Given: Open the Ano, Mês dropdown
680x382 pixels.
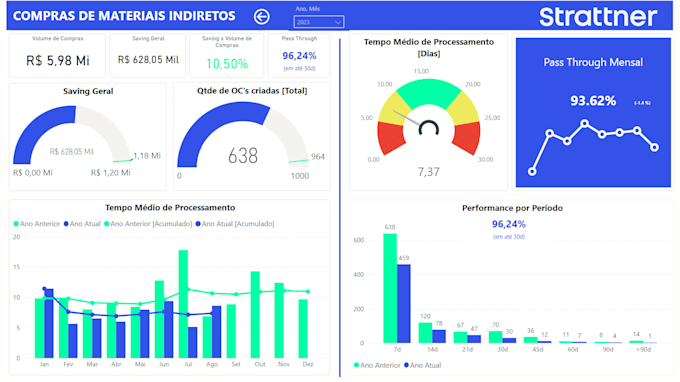Looking at the screenshot, I should (319, 22).
